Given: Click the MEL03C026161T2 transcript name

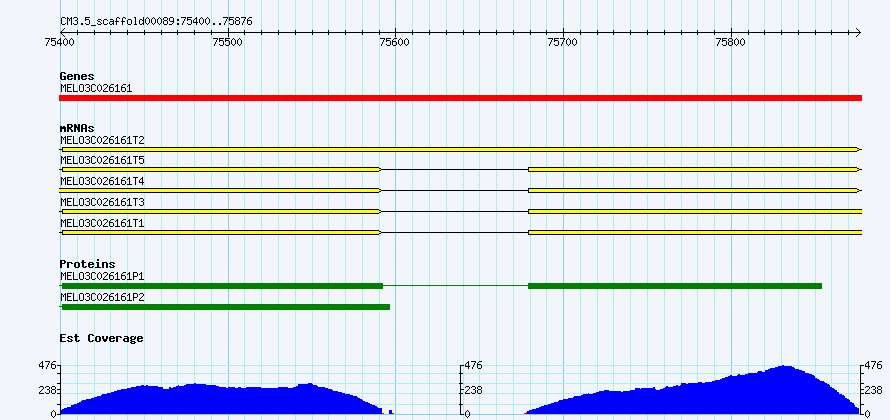Looking at the screenshot, I should coord(102,140).
